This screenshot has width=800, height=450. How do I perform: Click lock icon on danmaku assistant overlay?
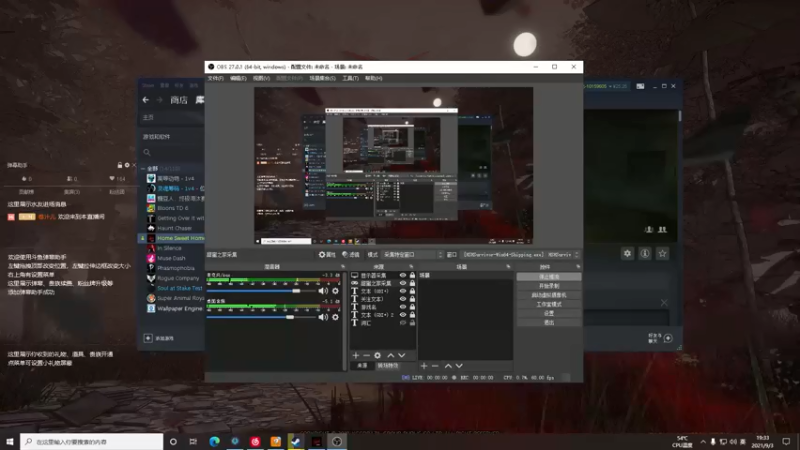120,165
